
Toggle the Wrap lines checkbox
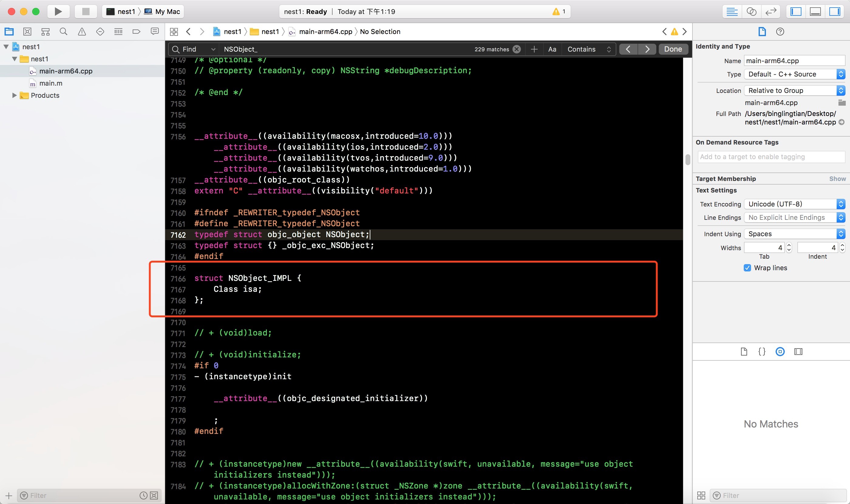(x=747, y=267)
